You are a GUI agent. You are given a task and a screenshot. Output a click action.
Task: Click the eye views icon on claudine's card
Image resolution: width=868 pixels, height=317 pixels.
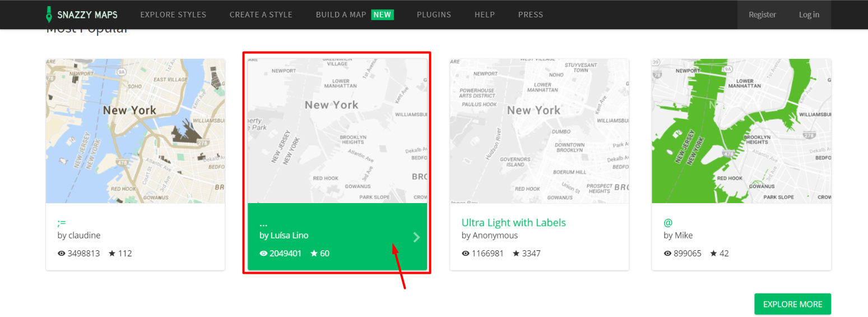(x=62, y=254)
